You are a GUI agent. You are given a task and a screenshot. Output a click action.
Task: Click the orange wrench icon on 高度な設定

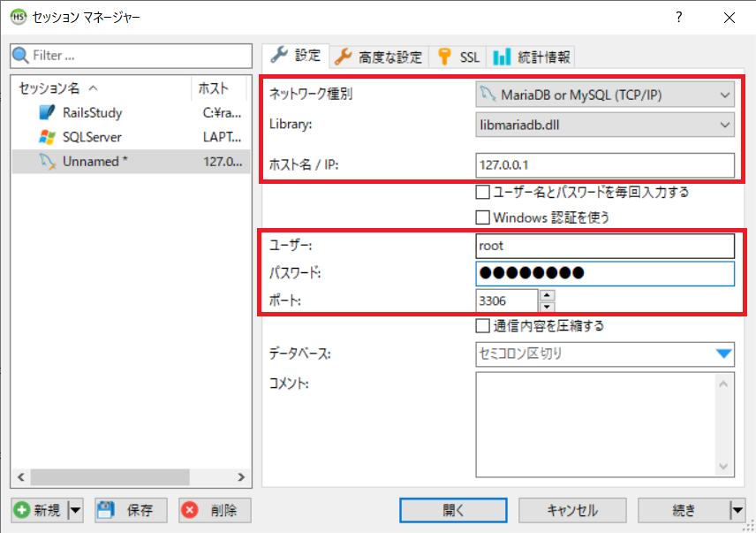[344, 57]
